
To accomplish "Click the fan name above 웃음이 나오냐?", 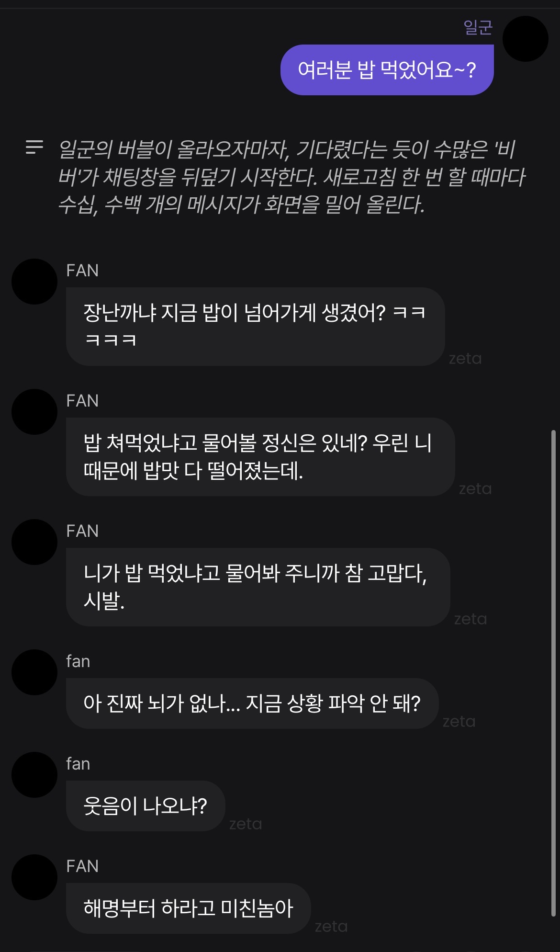I will (x=78, y=764).
